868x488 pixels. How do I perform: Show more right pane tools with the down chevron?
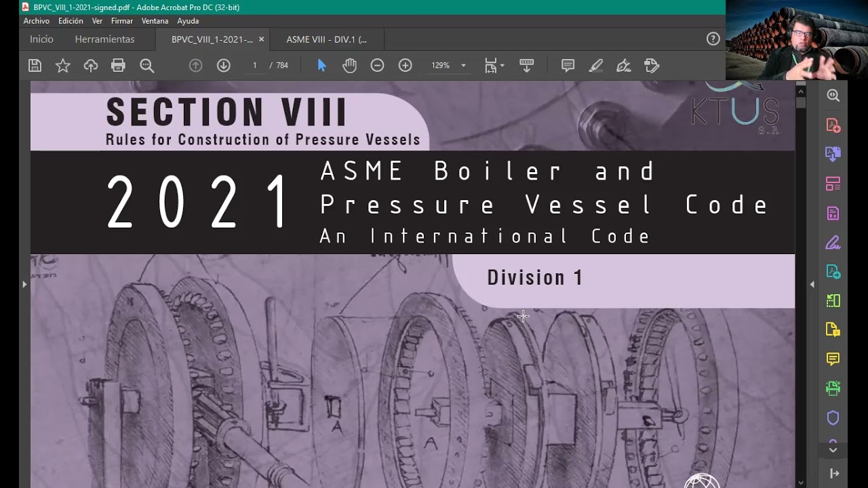(x=833, y=450)
